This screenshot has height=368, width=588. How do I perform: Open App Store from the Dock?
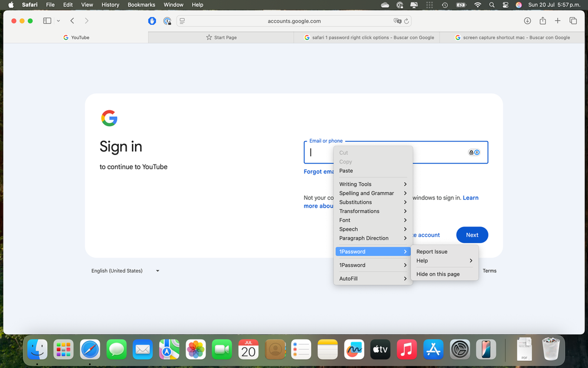tap(433, 350)
